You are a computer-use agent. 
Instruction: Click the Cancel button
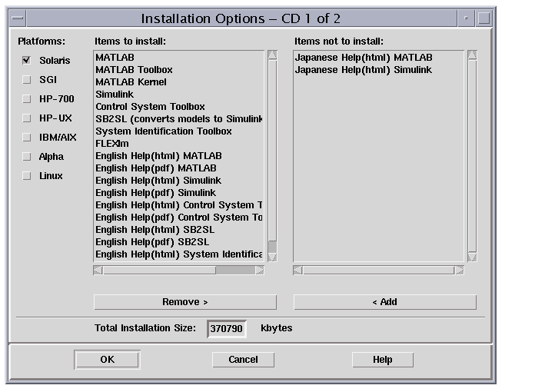pyautogui.click(x=243, y=360)
